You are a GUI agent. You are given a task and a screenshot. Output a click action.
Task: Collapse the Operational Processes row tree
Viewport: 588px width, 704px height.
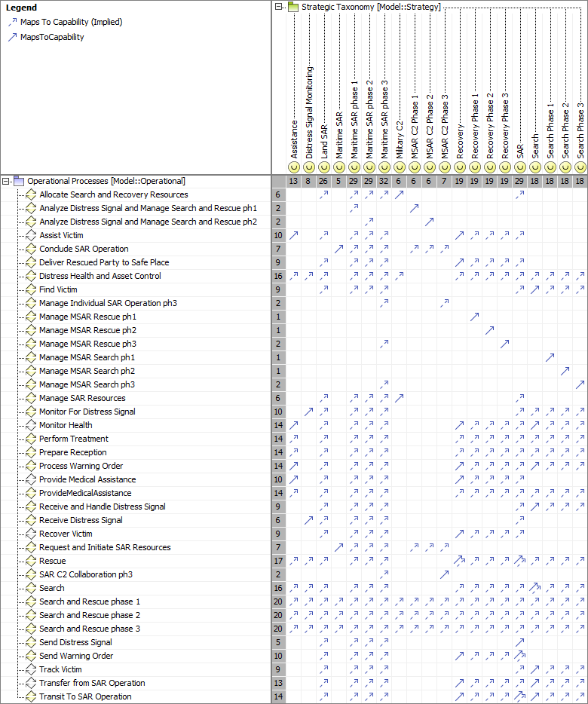5,181
